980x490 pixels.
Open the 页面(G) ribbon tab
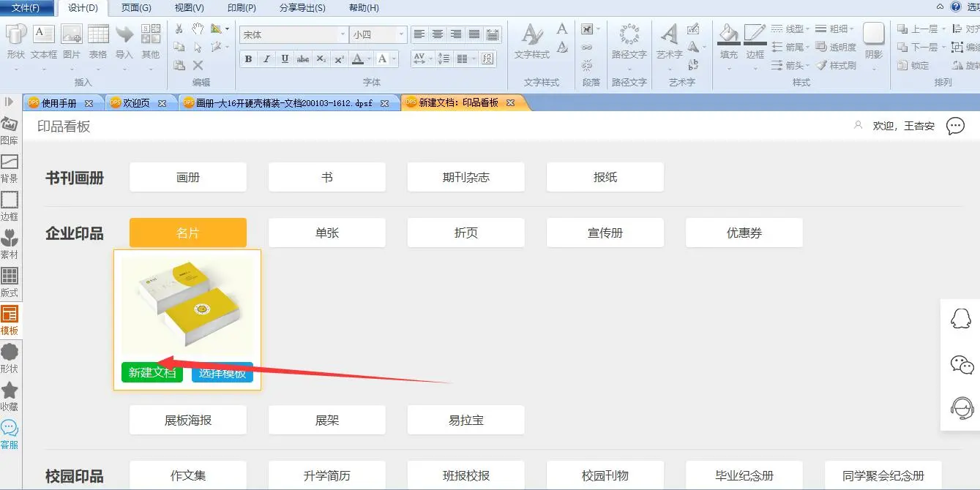pyautogui.click(x=136, y=8)
